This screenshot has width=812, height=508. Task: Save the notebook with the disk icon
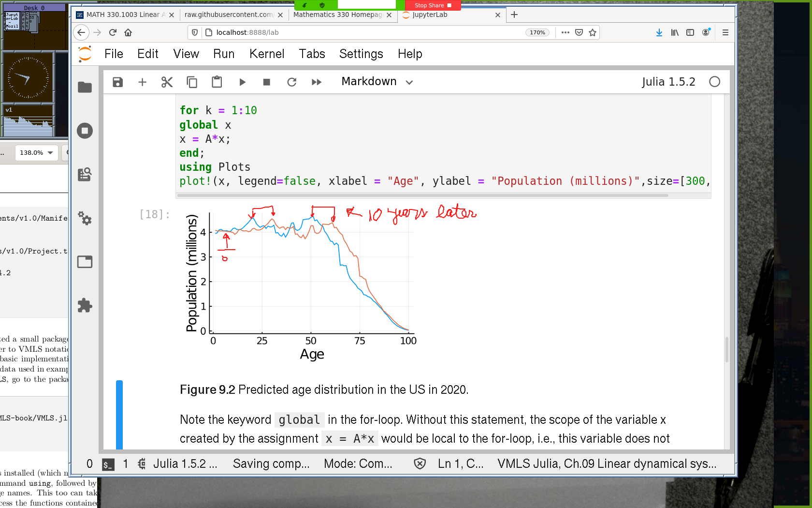click(117, 82)
